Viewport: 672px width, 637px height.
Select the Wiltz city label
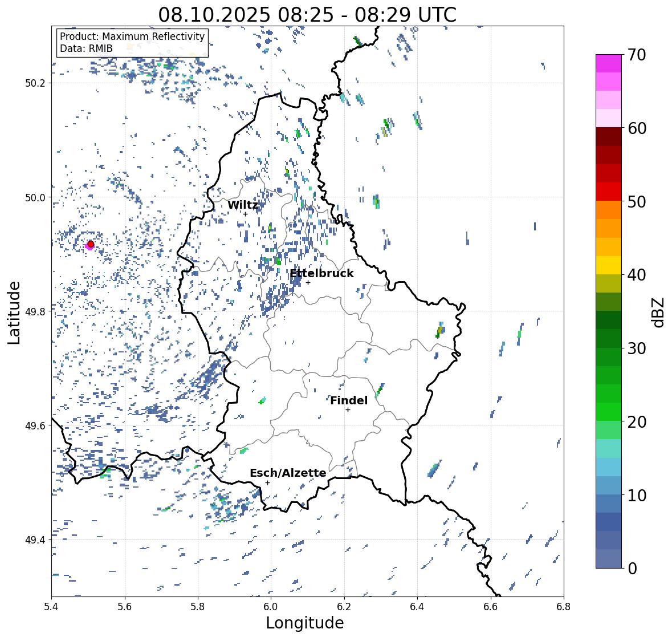coord(243,205)
